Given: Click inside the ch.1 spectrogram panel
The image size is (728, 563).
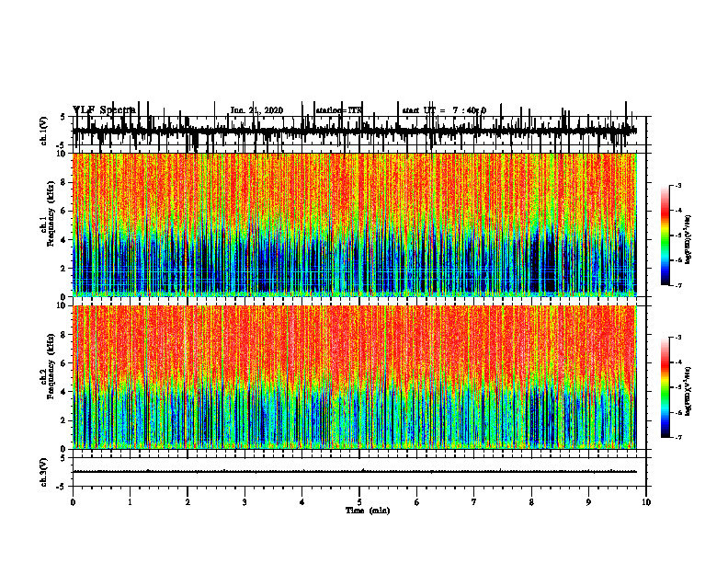Looking at the screenshot, I should pos(354,224).
